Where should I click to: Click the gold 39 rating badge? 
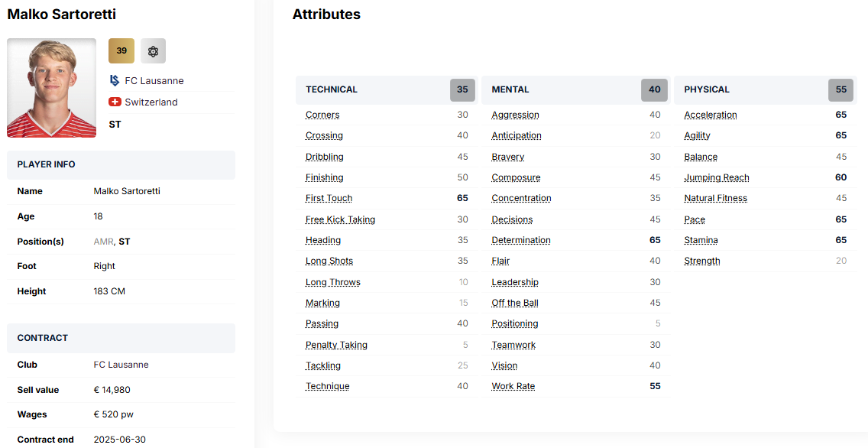coord(121,51)
